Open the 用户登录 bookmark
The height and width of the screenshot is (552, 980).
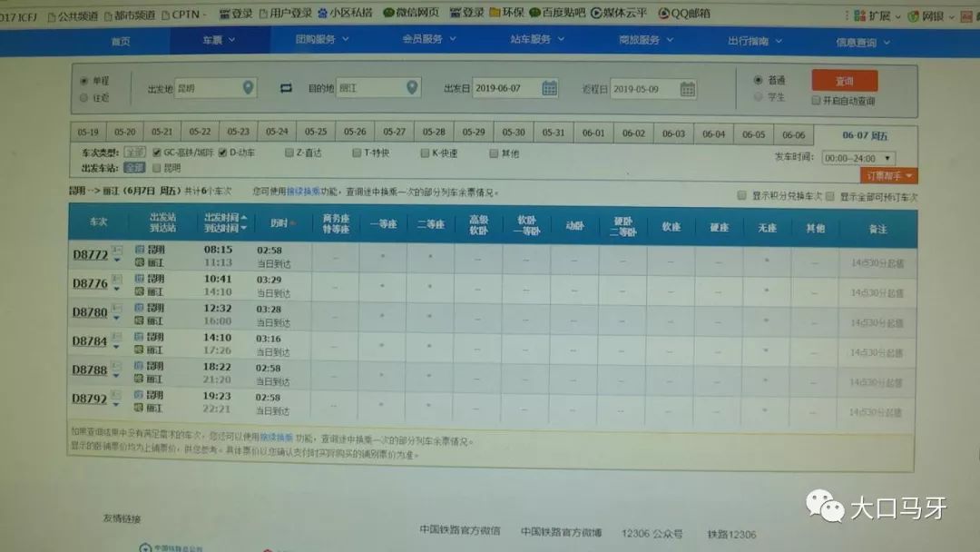pyautogui.click(x=286, y=13)
